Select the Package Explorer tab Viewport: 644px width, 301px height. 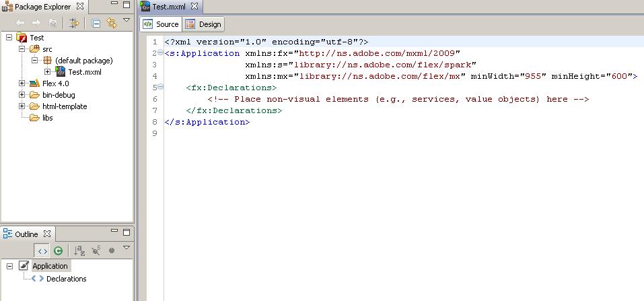(42, 7)
